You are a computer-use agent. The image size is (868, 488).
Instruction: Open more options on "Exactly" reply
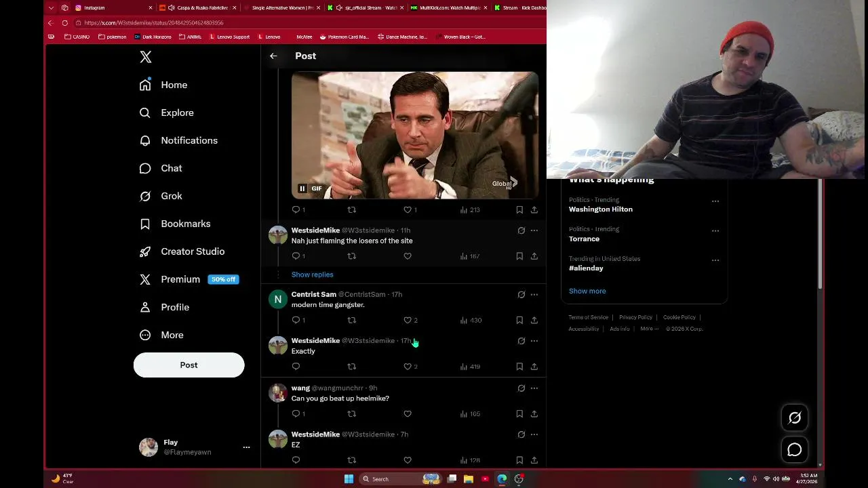click(x=534, y=341)
